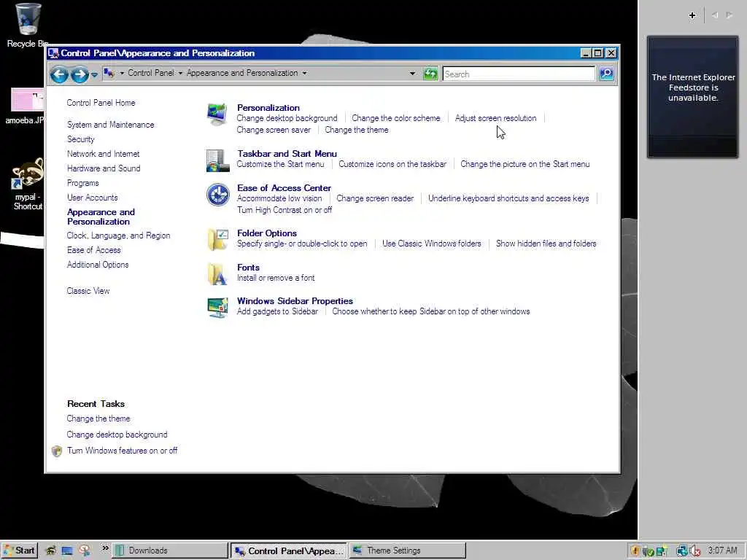Select Turn Windows features on or off

point(123,451)
